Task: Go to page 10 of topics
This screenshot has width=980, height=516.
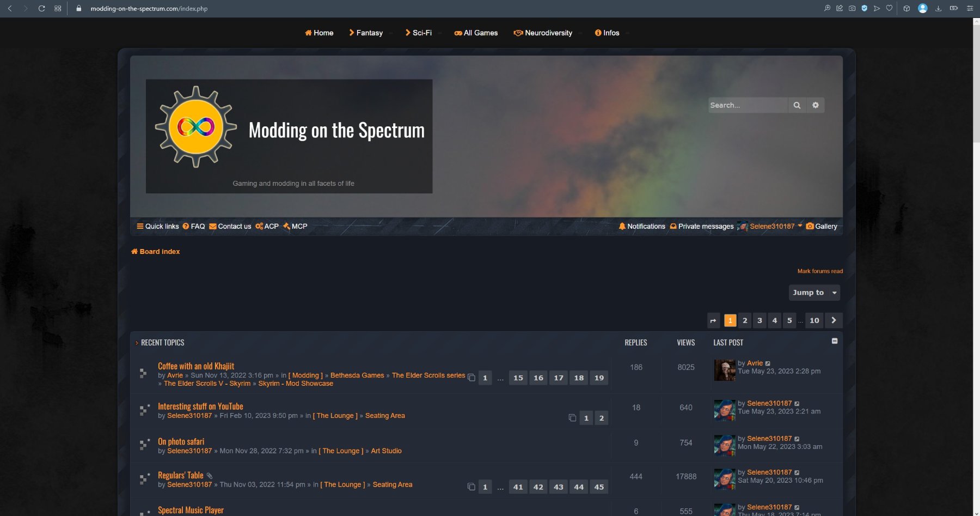Action: (814, 320)
